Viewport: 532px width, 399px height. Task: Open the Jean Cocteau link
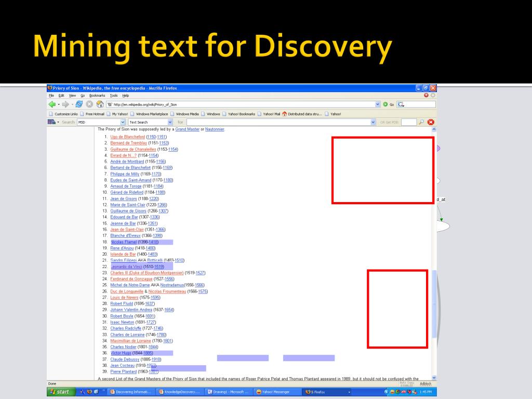pyautogui.click(x=123, y=365)
